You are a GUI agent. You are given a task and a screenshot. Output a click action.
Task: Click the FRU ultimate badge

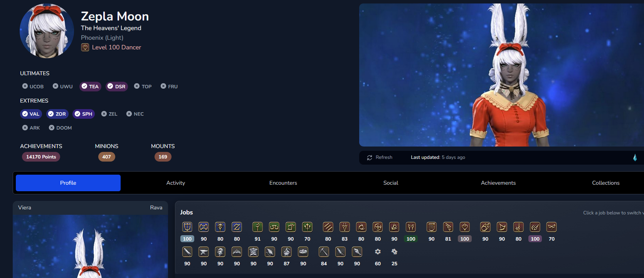169,86
